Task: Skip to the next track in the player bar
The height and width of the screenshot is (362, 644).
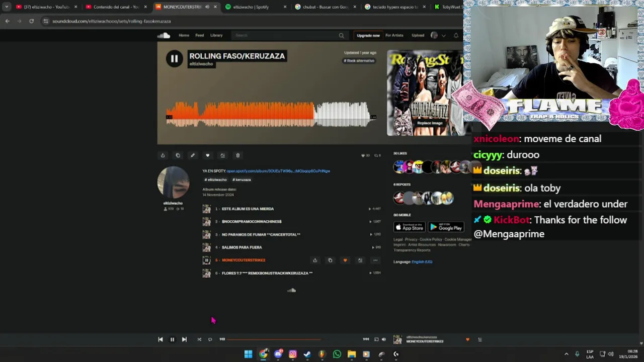Action: point(184,339)
